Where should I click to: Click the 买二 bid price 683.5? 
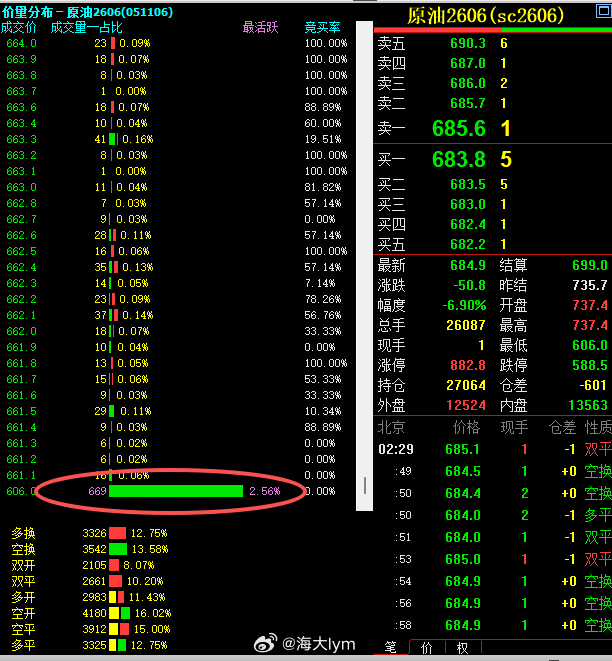pos(468,184)
